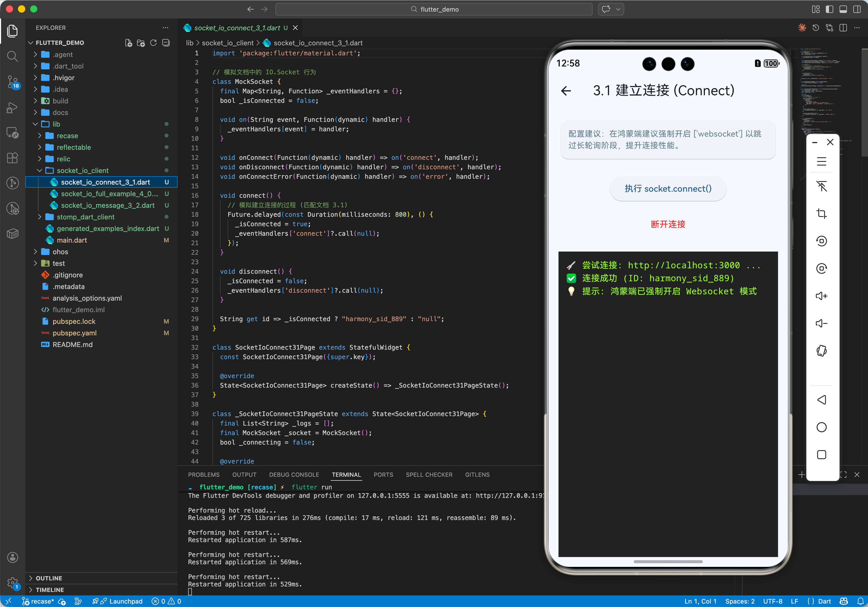Click the emulator crop screenshot icon
The image size is (868, 607).
[x=821, y=213]
